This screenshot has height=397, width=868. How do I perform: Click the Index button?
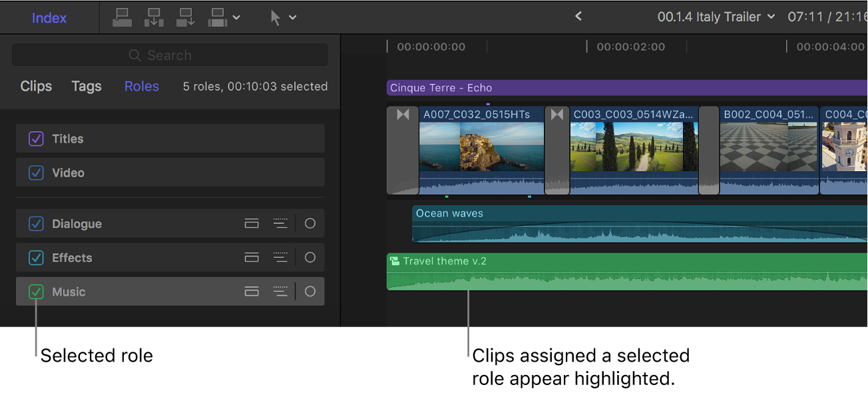coord(49,17)
